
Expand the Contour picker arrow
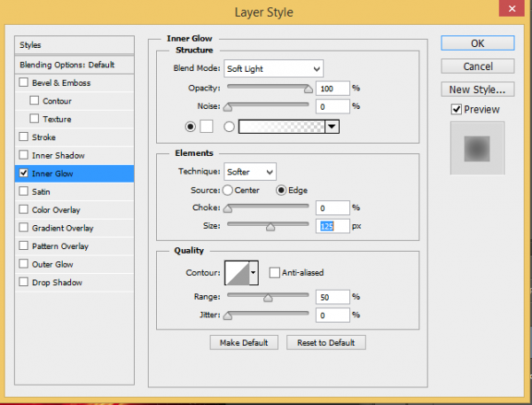click(254, 274)
